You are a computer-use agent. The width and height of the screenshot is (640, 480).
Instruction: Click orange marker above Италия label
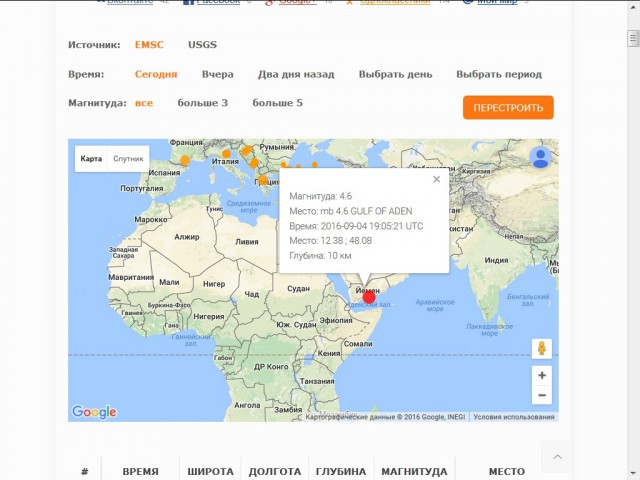pos(226,154)
